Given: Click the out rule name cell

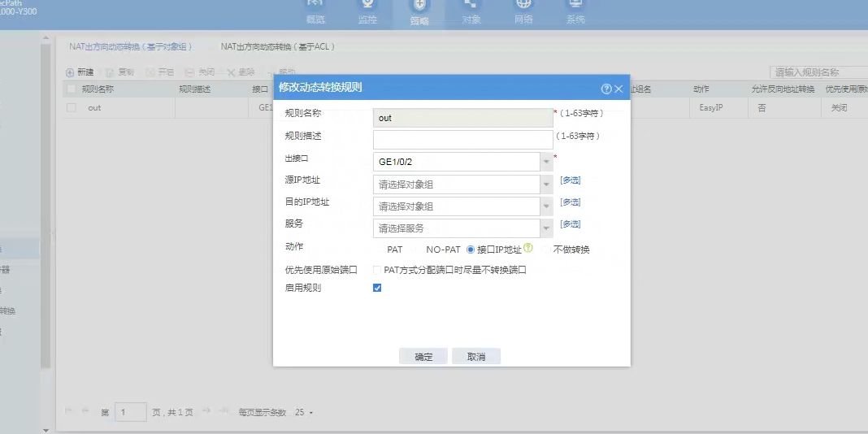Looking at the screenshot, I should (x=94, y=108).
